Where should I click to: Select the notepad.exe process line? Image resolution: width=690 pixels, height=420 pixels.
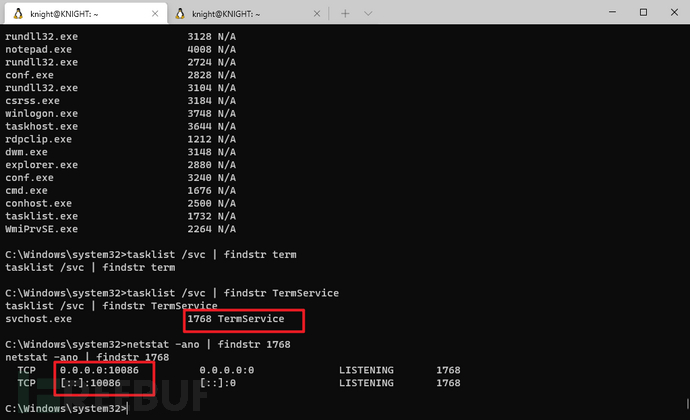coord(121,49)
